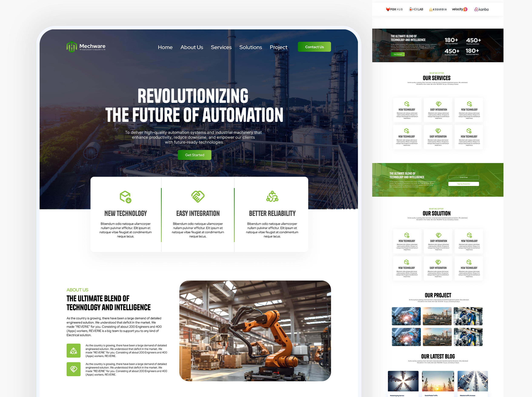The height and width of the screenshot is (397, 532).
Task: Click the OUR SERVICES heading
Action: (x=437, y=78)
